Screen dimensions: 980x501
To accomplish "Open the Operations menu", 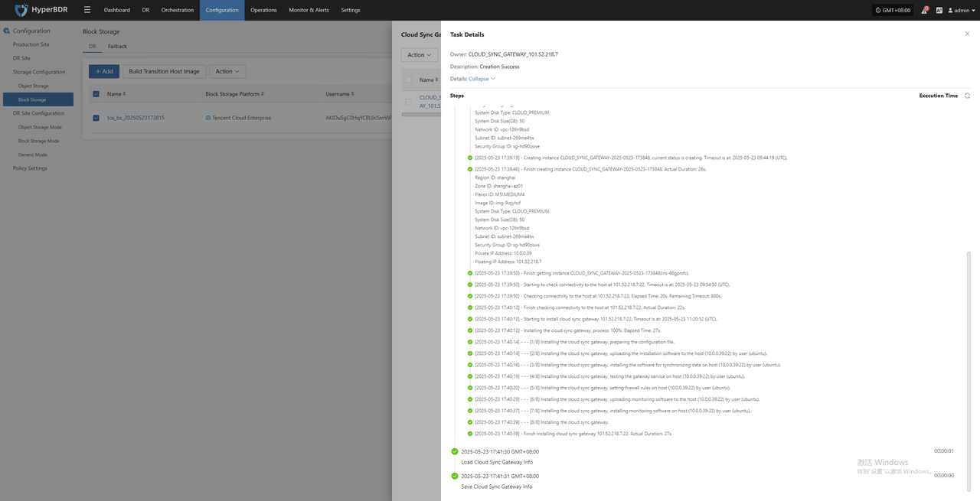I will coord(263,10).
